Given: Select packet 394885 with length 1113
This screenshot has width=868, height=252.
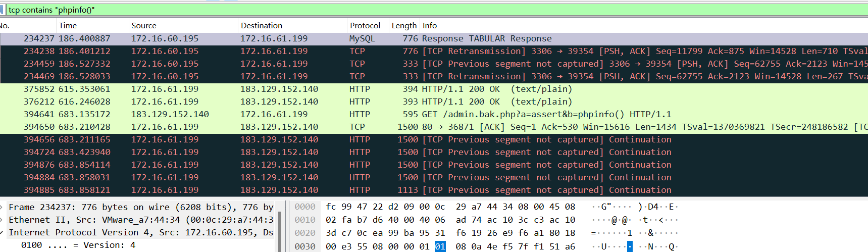Looking at the screenshot, I should (434, 190).
